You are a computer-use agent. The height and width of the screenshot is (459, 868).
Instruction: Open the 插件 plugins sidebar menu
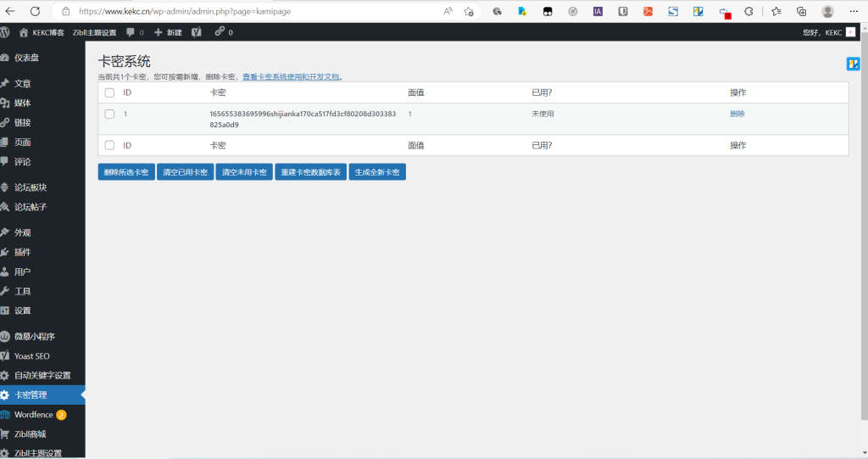(x=23, y=252)
